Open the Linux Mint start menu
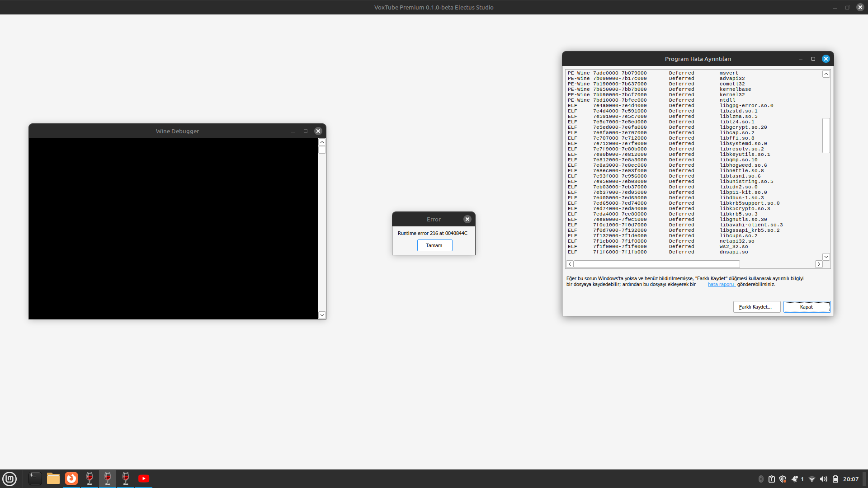 pyautogui.click(x=9, y=479)
